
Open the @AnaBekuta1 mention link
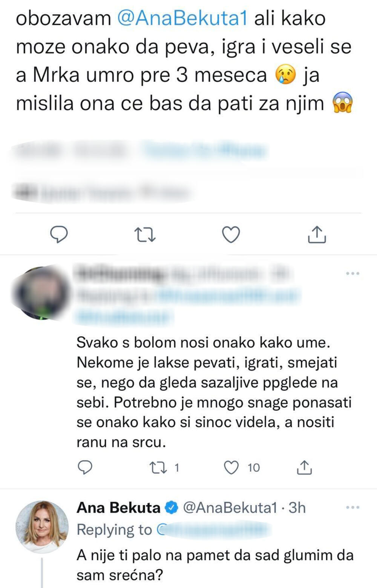pyautogui.click(x=182, y=19)
